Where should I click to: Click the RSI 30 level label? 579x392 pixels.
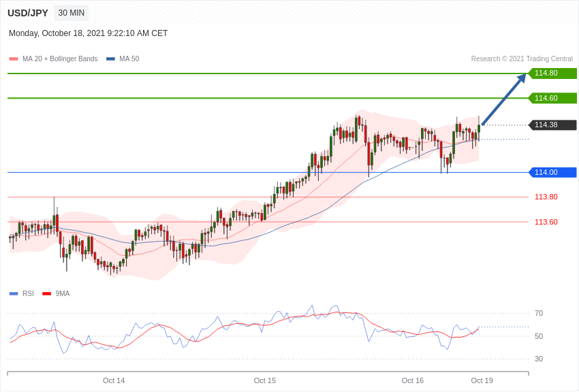click(x=539, y=359)
